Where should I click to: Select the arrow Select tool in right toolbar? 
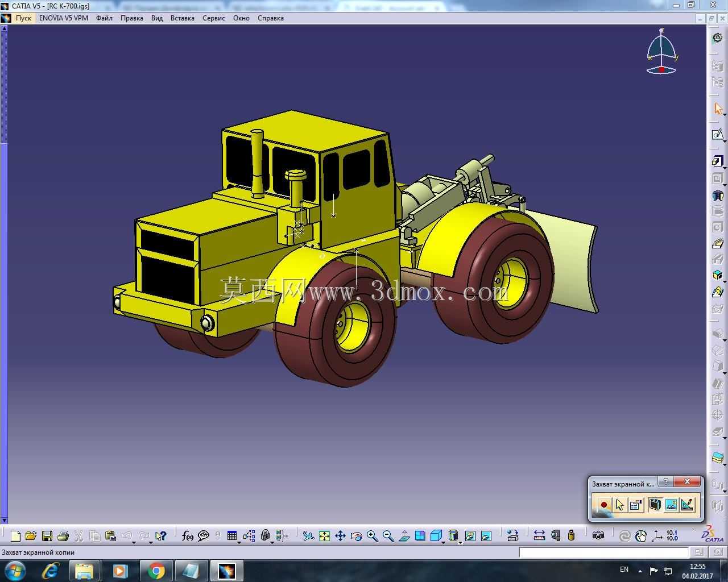[718, 109]
